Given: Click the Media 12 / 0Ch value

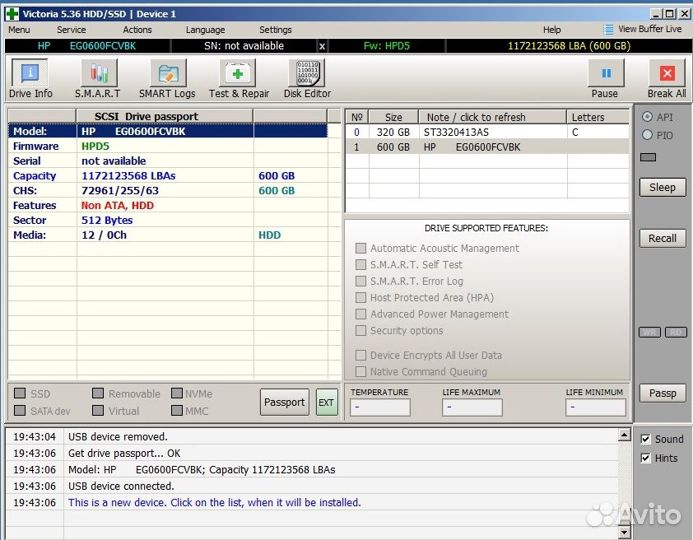Looking at the screenshot, I should [104, 235].
